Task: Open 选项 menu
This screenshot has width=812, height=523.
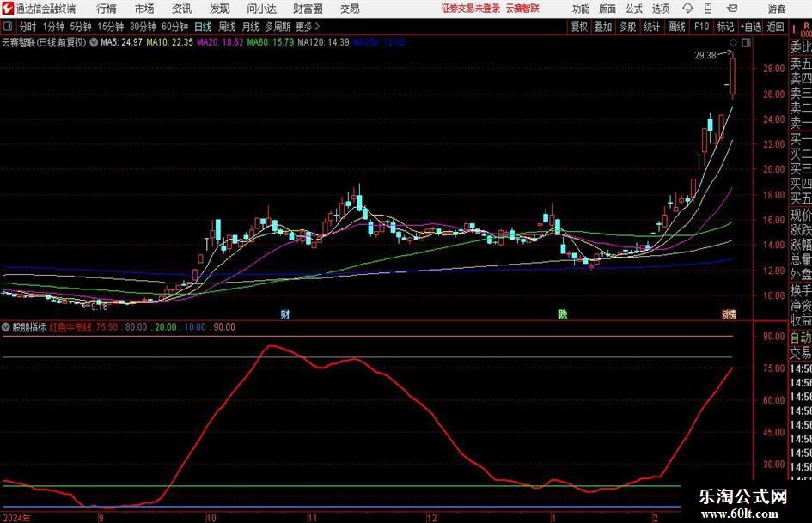Action: [x=660, y=9]
